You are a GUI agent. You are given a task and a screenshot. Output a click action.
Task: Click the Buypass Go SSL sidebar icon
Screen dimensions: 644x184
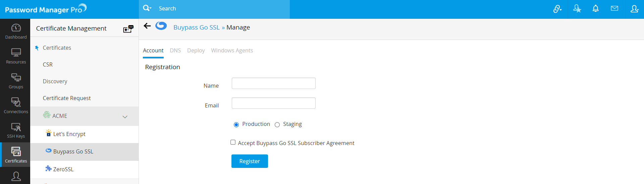click(49, 150)
